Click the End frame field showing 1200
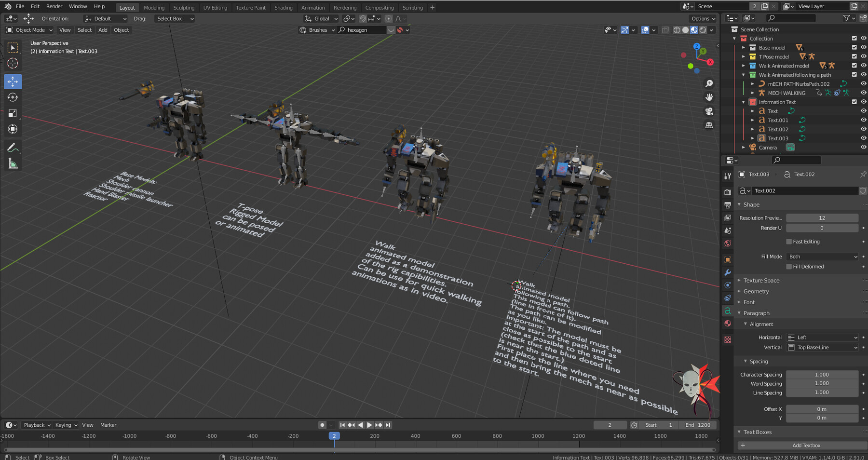This screenshot has height=460, width=868. point(698,425)
